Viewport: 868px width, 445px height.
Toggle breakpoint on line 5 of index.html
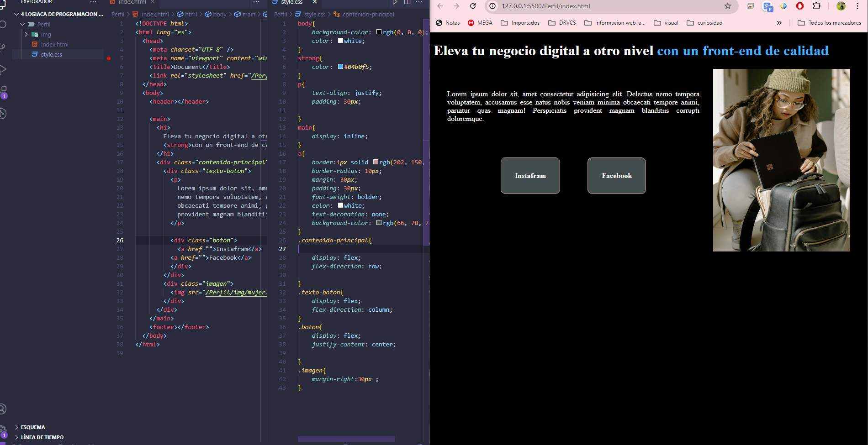click(x=109, y=58)
